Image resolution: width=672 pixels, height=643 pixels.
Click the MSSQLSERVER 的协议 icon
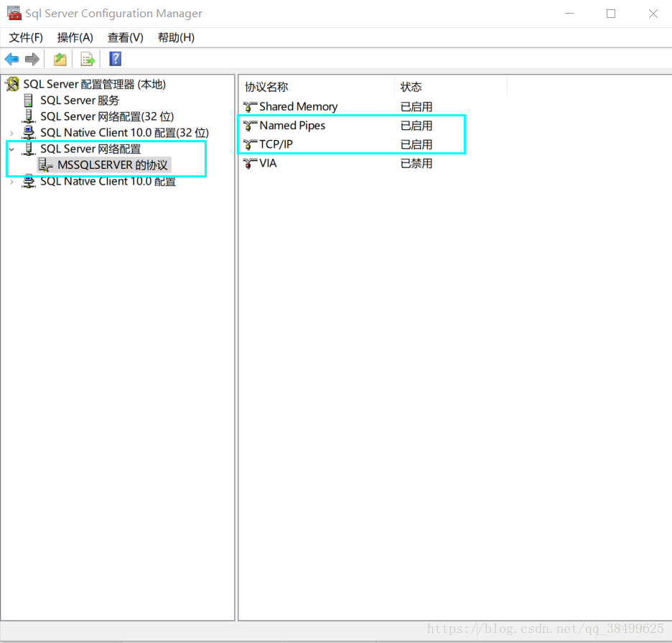45,165
